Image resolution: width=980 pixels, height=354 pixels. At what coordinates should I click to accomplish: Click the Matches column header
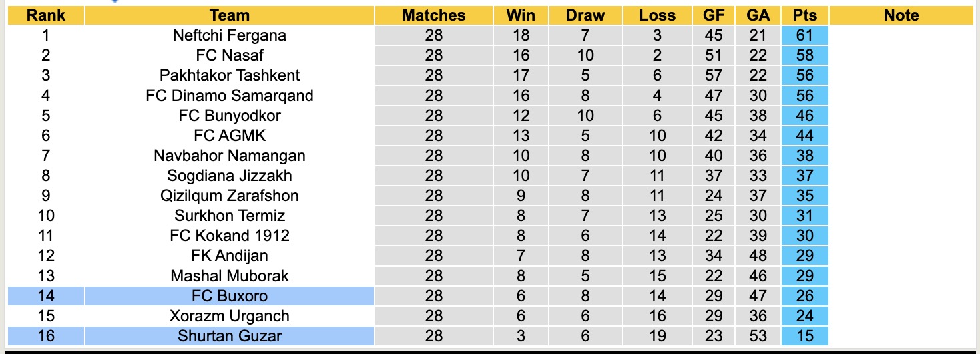click(x=433, y=15)
